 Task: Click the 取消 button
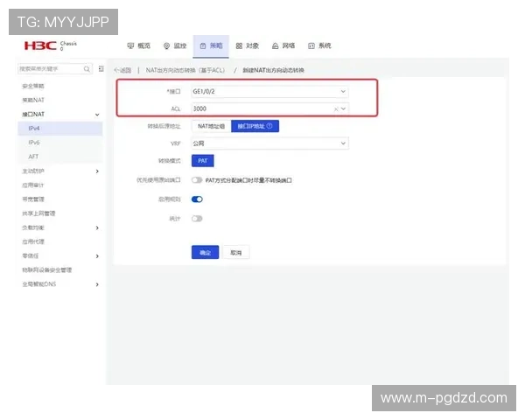(x=236, y=253)
